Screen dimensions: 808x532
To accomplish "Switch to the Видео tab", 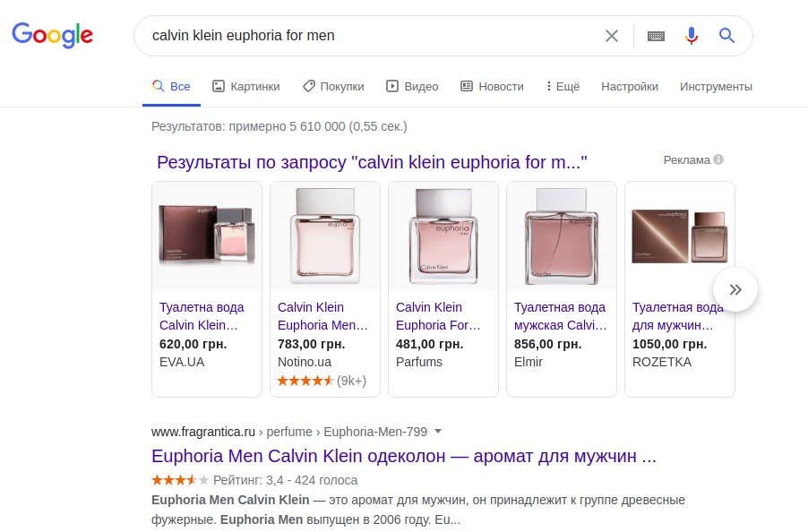I will 412,87.
